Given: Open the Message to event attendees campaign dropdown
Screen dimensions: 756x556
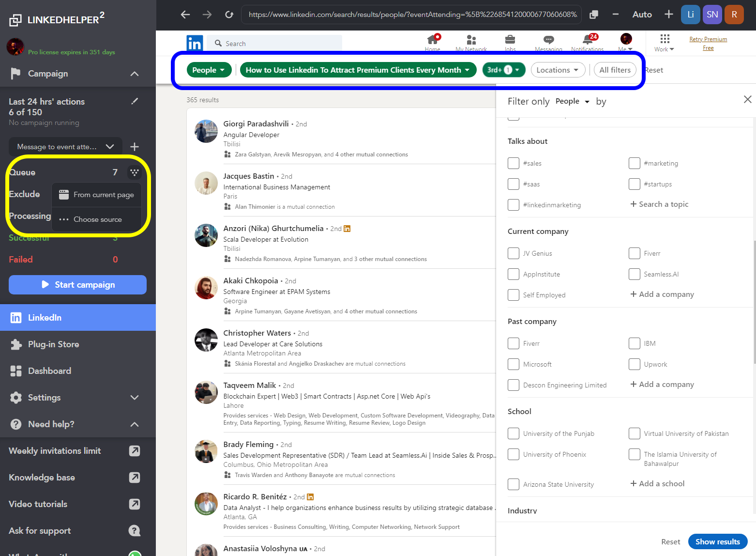Looking at the screenshot, I should pyautogui.click(x=65, y=147).
